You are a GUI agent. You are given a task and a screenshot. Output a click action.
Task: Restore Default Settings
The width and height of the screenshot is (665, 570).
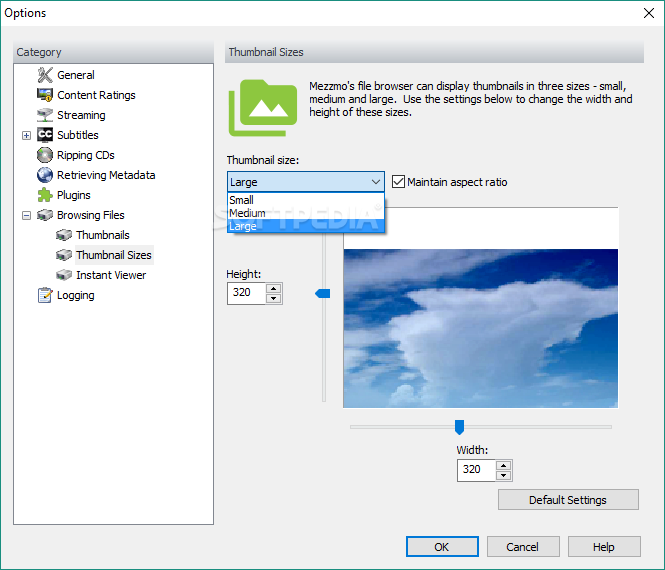point(568,500)
